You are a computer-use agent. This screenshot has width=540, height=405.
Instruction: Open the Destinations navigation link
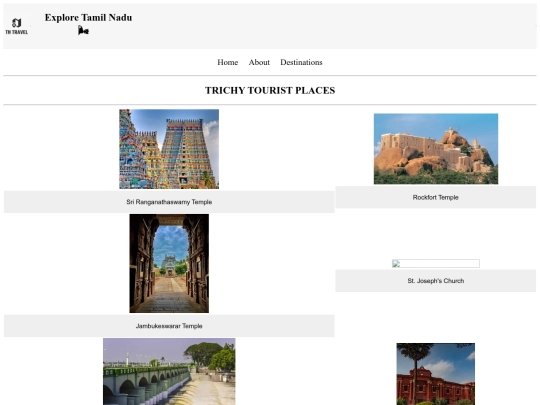pyautogui.click(x=301, y=62)
